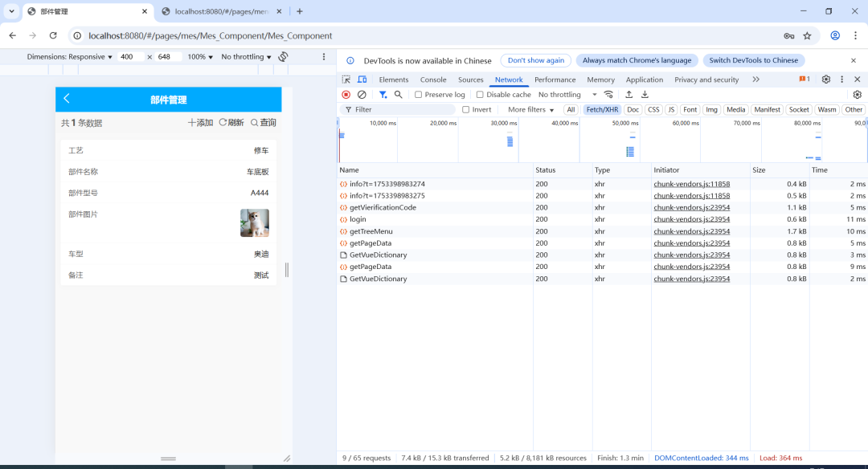The width and height of the screenshot is (868, 469).
Task: Stop recording network log
Action: [x=346, y=95]
